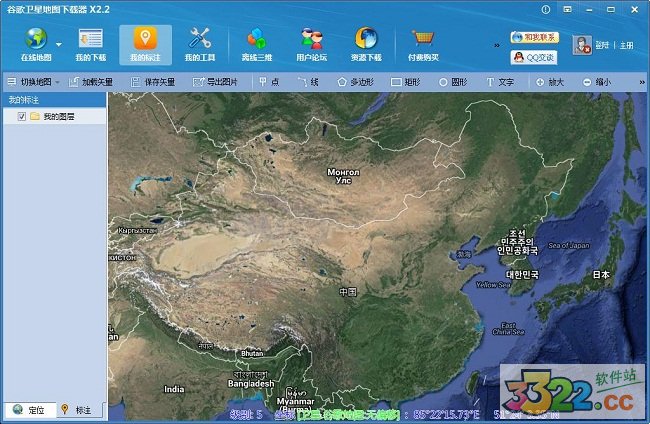Viewport: 650px width, 424px height.
Task: Open the 在线地图 globe icon
Action: (x=36, y=39)
